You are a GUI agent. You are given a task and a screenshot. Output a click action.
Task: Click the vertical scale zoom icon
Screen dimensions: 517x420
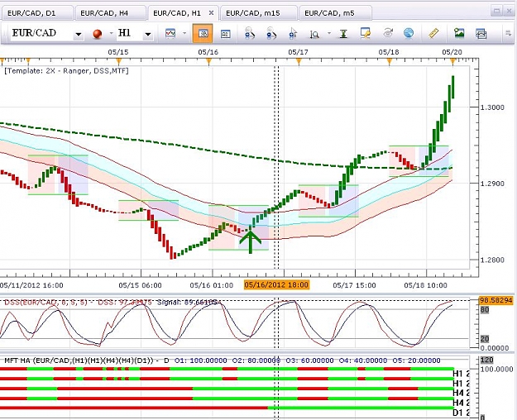coord(314,34)
